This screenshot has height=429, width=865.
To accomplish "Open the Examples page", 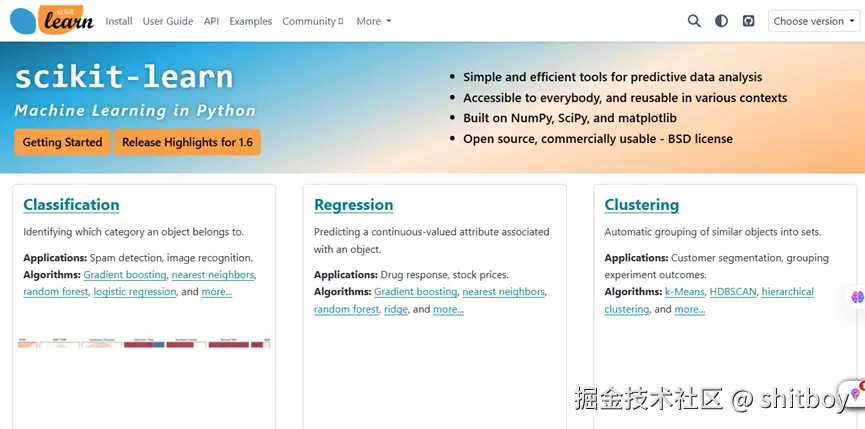I will click(x=250, y=21).
